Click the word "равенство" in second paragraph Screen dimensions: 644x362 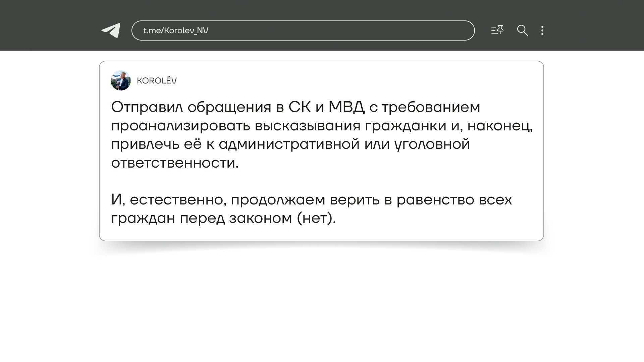(435, 200)
